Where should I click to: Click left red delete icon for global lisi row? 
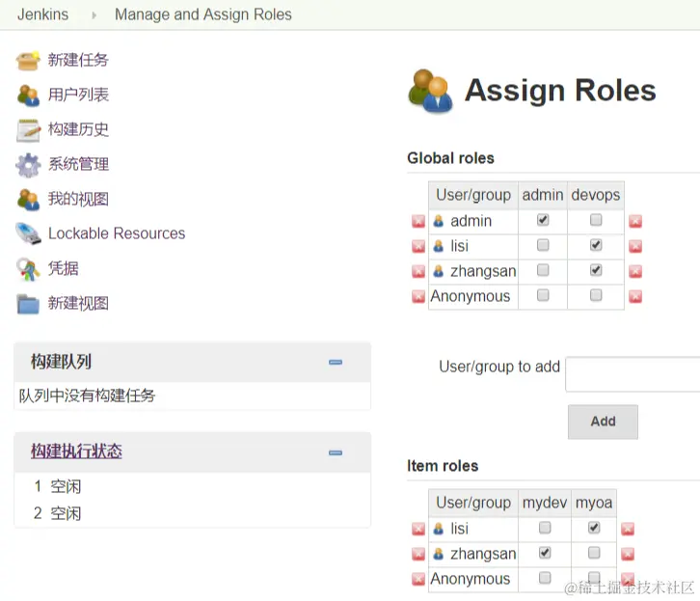[418, 246]
